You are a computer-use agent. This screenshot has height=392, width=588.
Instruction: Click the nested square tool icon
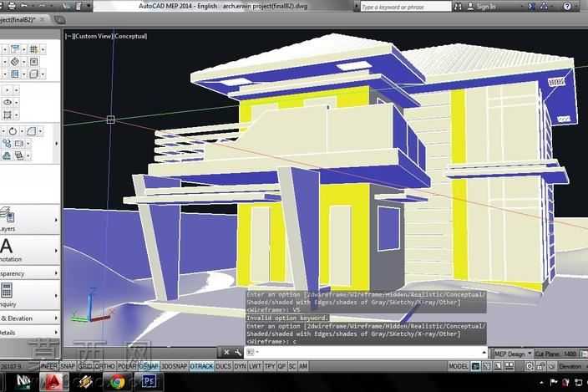[x=33, y=62]
